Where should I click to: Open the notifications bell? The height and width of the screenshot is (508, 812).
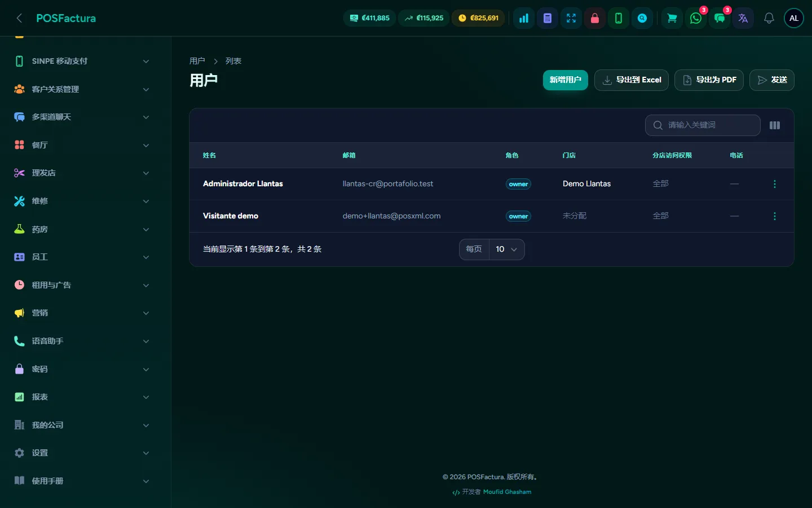769,18
